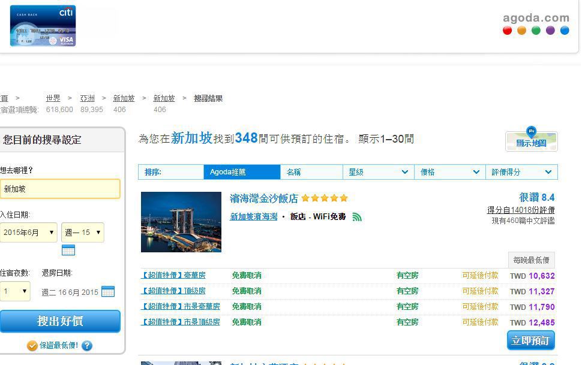Click the orange guarantee checkmark badge
The height and width of the screenshot is (365, 588).
tap(32, 345)
